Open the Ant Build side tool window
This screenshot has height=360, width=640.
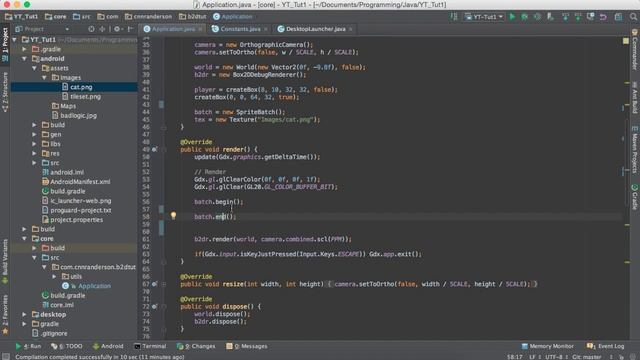pos(635,98)
